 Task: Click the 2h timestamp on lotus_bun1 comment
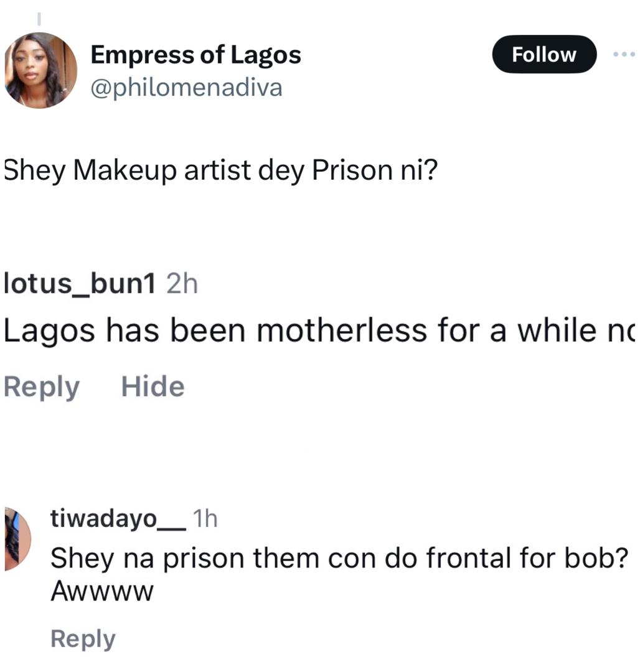click(182, 284)
